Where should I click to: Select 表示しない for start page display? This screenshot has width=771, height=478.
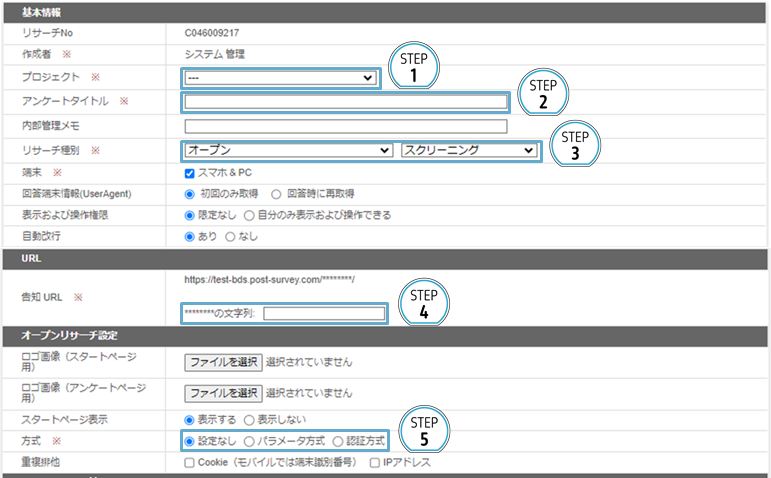coord(250,419)
